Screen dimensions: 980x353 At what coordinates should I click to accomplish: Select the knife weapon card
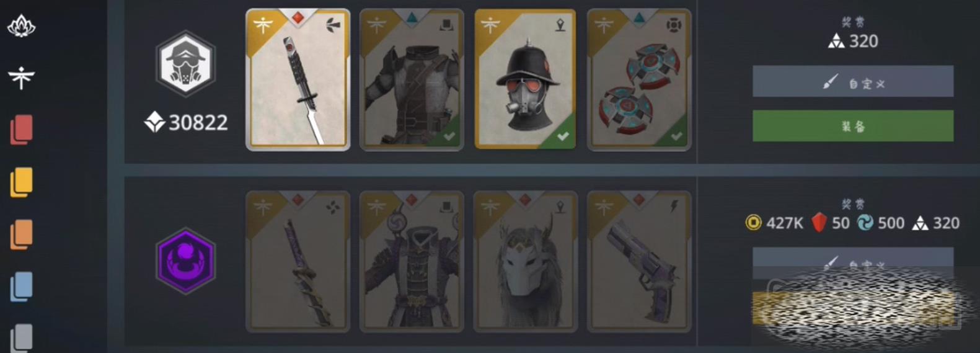point(298,79)
